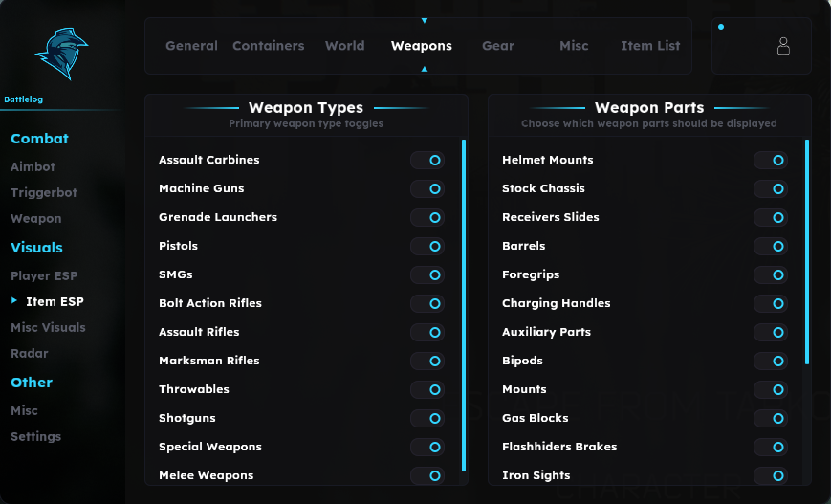Click the Weapon Parts panel scrollbar

(807, 252)
